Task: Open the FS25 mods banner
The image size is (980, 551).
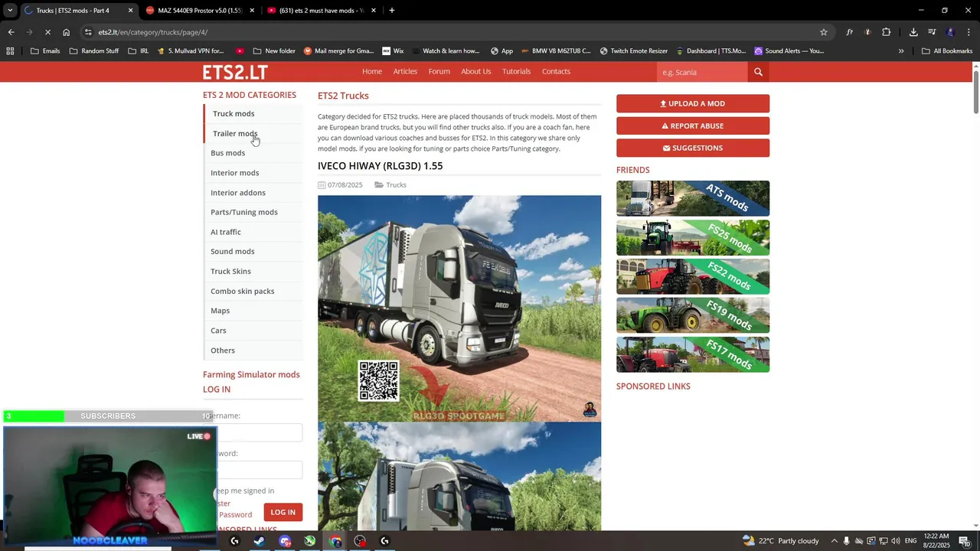Action: point(693,237)
